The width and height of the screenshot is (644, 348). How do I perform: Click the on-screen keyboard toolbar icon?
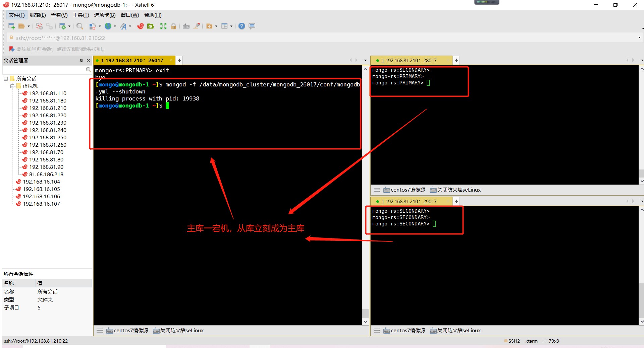(x=186, y=26)
